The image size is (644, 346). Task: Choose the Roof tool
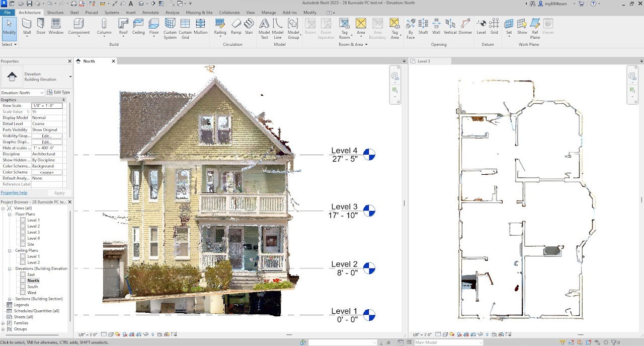point(123,26)
